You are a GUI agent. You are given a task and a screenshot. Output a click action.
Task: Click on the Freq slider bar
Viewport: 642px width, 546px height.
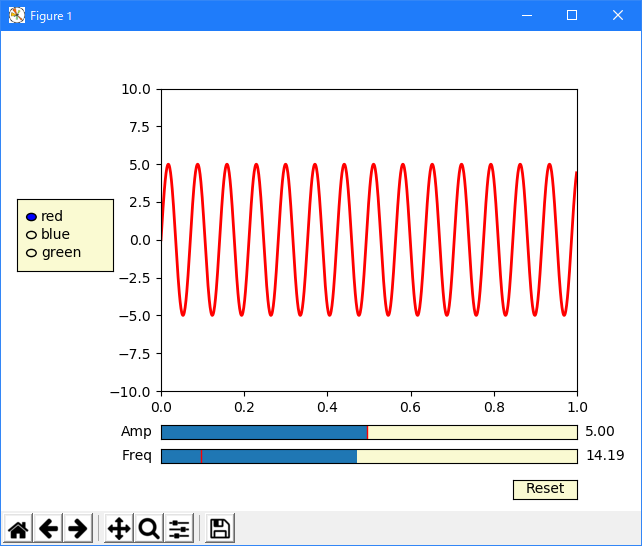(369, 456)
